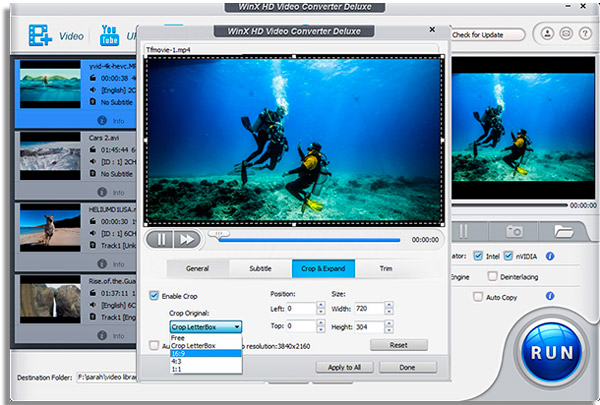The image size is (600, 405).
Task: Choose Crop LetterBox in the dropdown list
Action: click(205, 345)
